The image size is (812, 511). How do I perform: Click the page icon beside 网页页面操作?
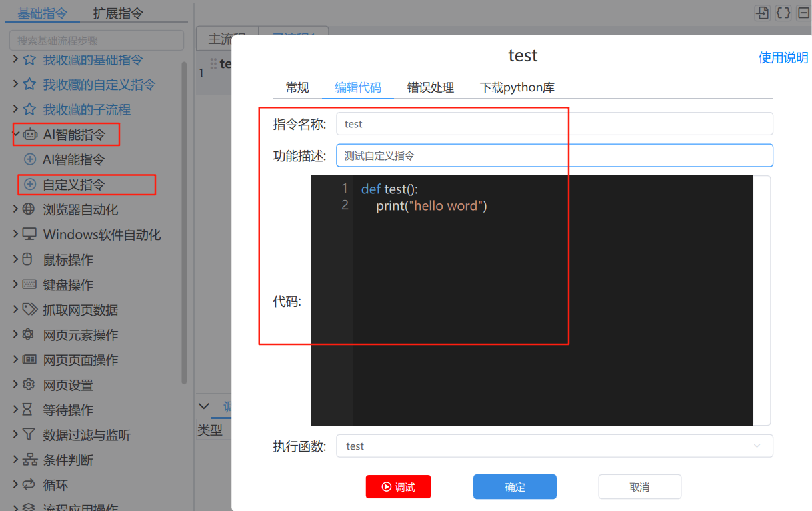[x=29, y=360]
